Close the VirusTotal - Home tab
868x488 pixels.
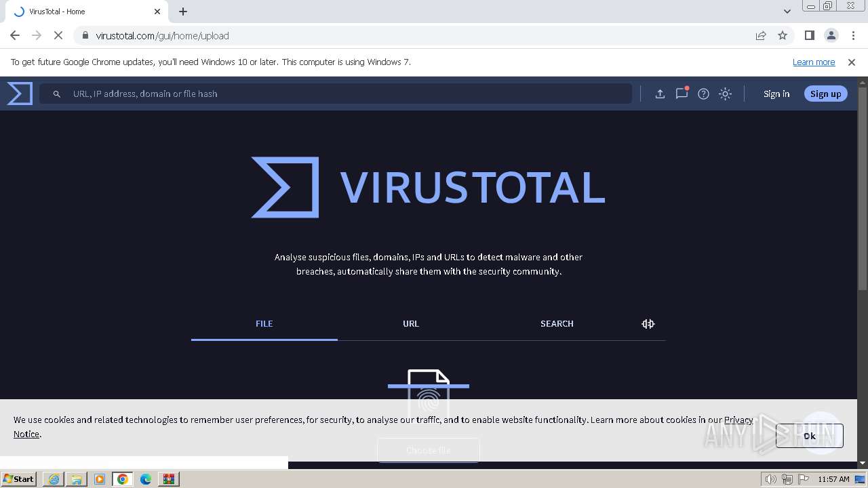click(157, 12)
